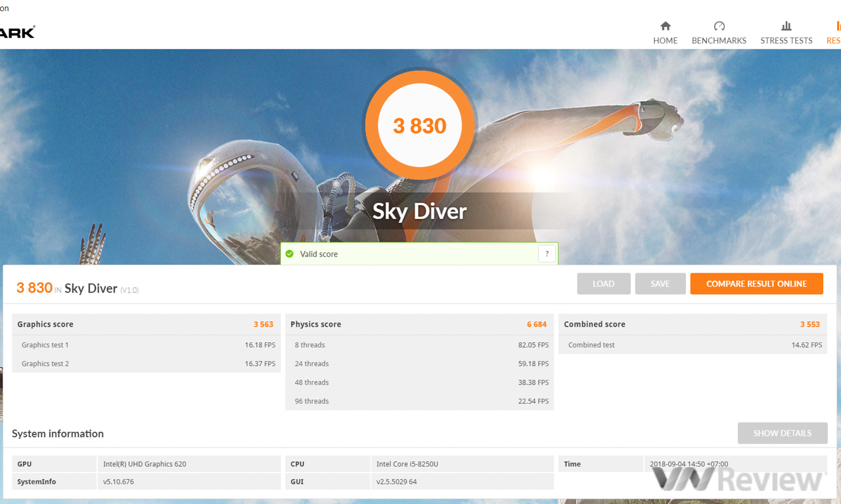
Task: Open the valid score help question mark
Action: point(547,254)
